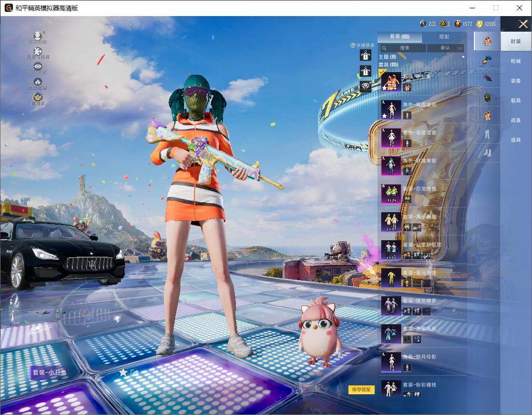Viewport: 532px width, 415px height.
Task: Click the 快捷换装 help question mark
Action: pos(353,45)
